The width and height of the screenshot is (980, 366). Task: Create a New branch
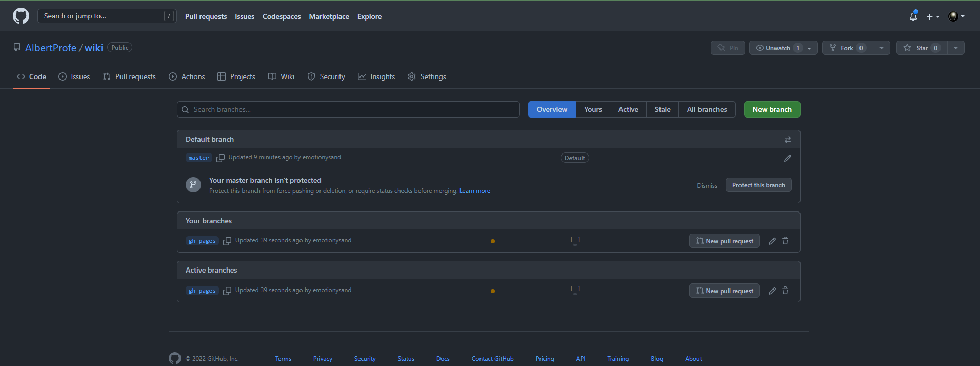coord(772,109)
